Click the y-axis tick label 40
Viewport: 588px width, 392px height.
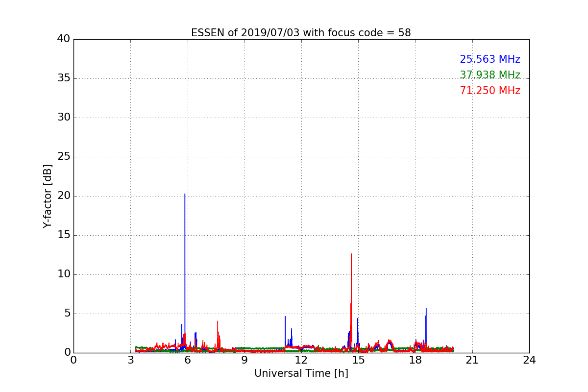63,39
